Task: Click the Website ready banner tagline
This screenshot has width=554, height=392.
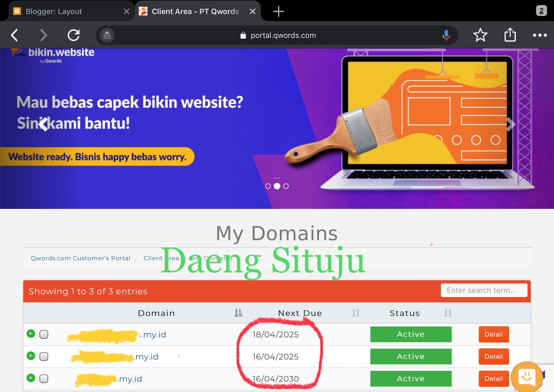Action: [x=97, y=157]
